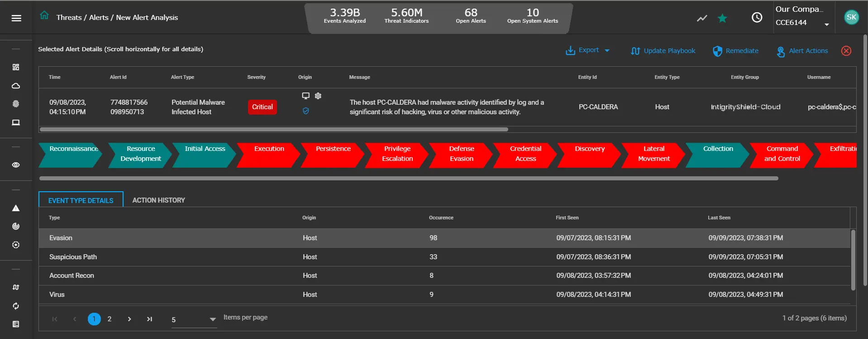Click the event table vertical scrollbar
This screenshot has width=868, height=339.
[x=853, y=260]
